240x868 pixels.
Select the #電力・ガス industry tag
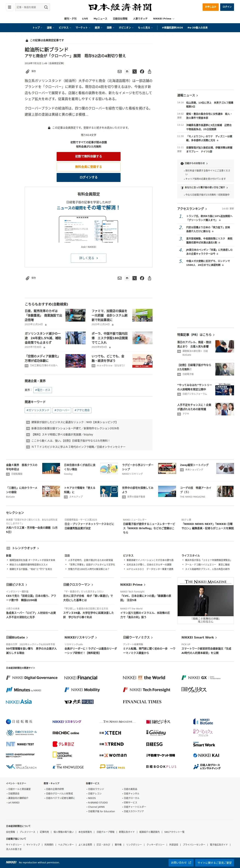[x=42, y=390]
